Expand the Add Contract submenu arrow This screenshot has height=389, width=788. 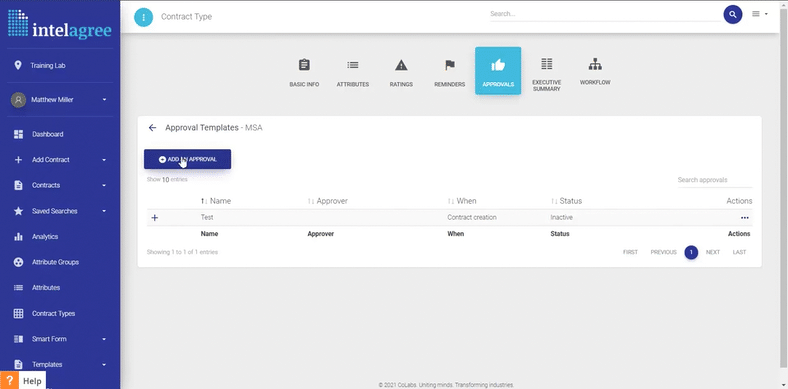[105, 160]
